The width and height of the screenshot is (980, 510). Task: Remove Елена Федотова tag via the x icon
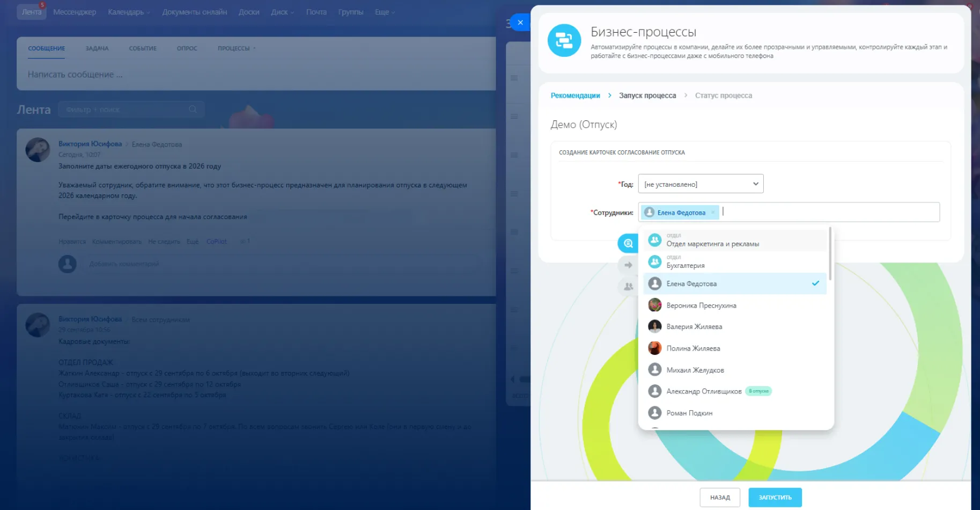pos(713,213)
